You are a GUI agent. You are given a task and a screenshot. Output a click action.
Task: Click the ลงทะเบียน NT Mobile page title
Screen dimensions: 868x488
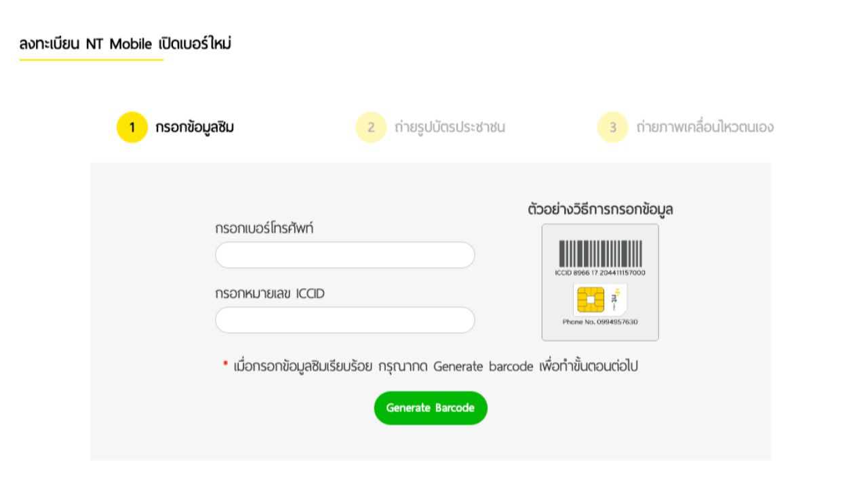point(125,45)
